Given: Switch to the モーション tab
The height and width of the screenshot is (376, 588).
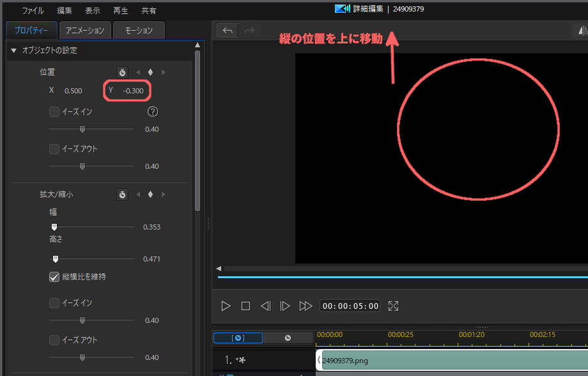Looking at the screenshot, I should (x=139, y=31).
